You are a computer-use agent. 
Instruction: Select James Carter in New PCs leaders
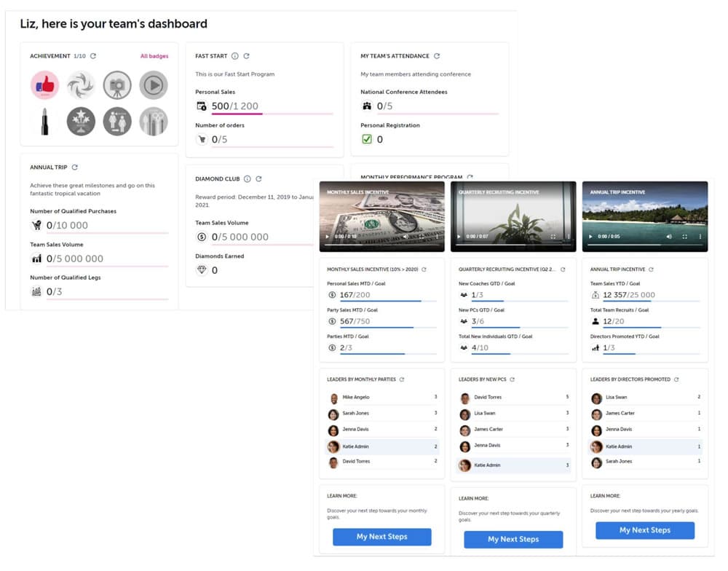[x=515, y=430]
